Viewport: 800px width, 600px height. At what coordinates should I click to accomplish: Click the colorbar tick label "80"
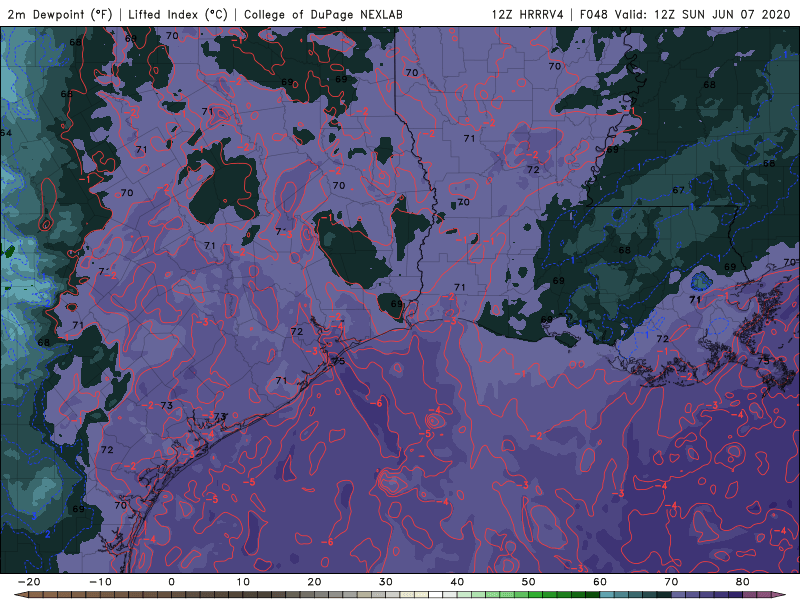[743, 582]
